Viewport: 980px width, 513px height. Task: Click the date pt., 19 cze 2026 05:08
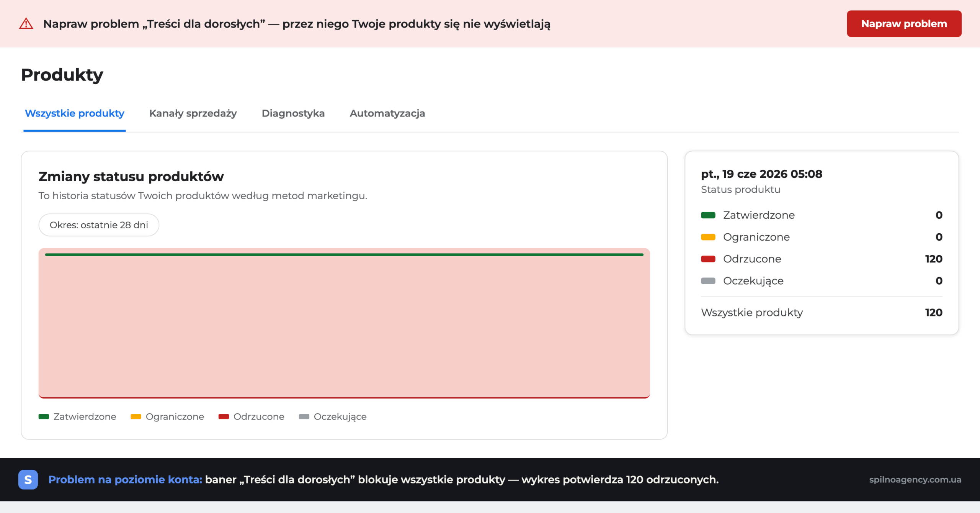point(761,174)
